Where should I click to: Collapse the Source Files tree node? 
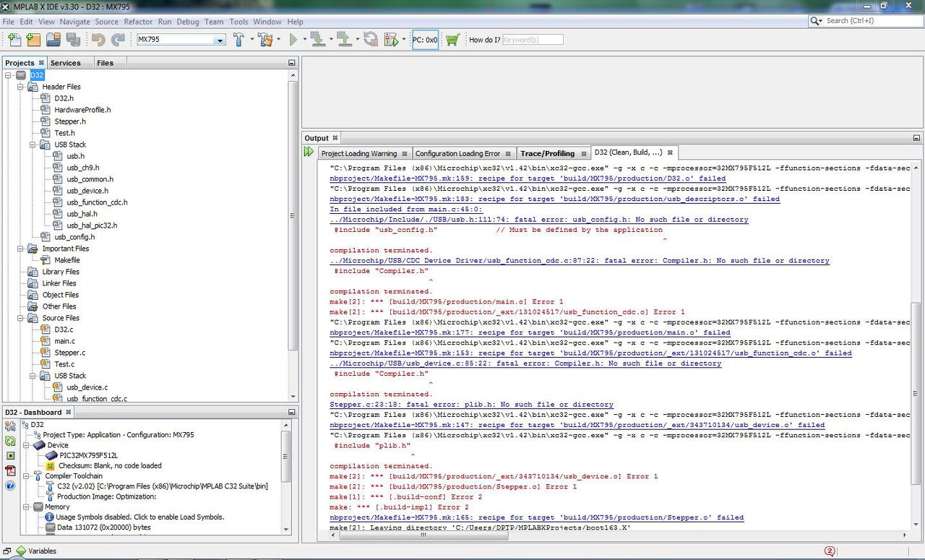pos(21,318)
